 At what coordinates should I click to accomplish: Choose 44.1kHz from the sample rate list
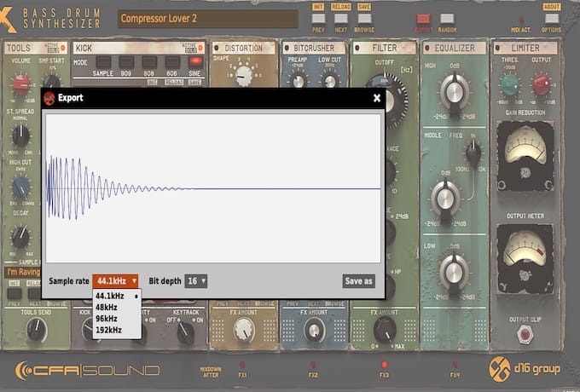tap(117, 296)
